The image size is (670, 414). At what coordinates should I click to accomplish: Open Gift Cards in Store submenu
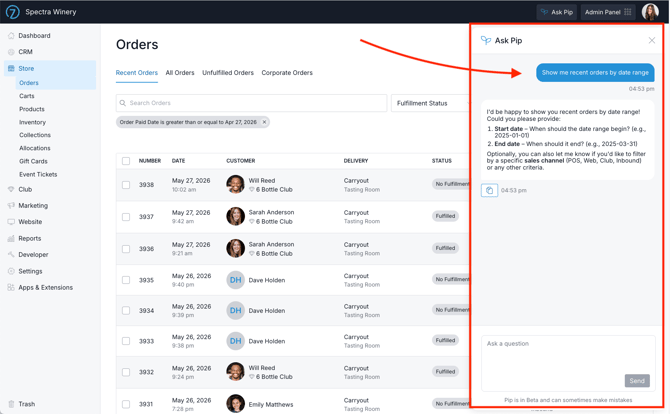coord(33,161)
